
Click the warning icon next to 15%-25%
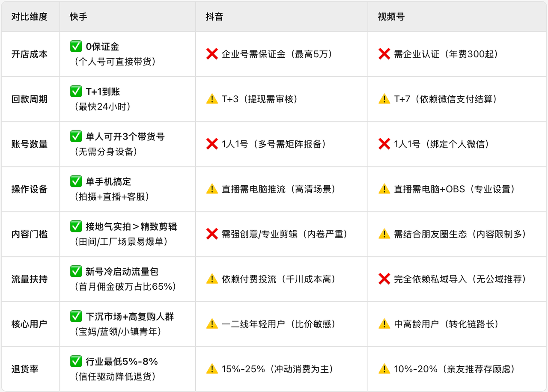[212, 369]
